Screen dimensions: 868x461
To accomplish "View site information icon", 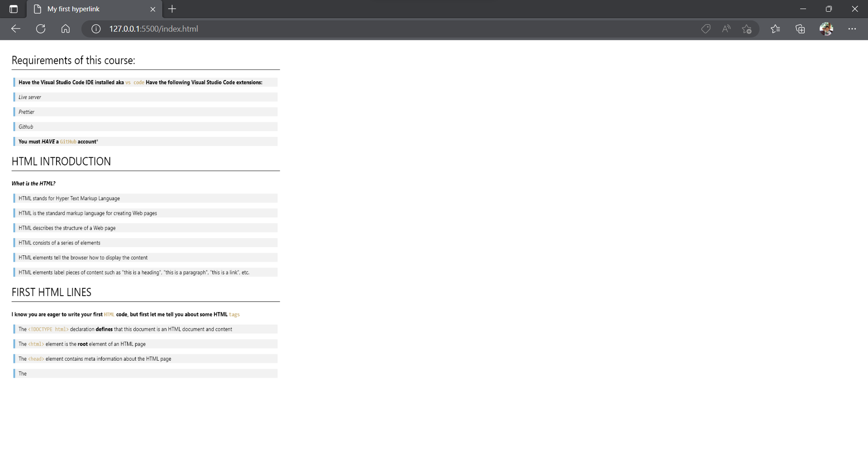I will tap(96, 29).
